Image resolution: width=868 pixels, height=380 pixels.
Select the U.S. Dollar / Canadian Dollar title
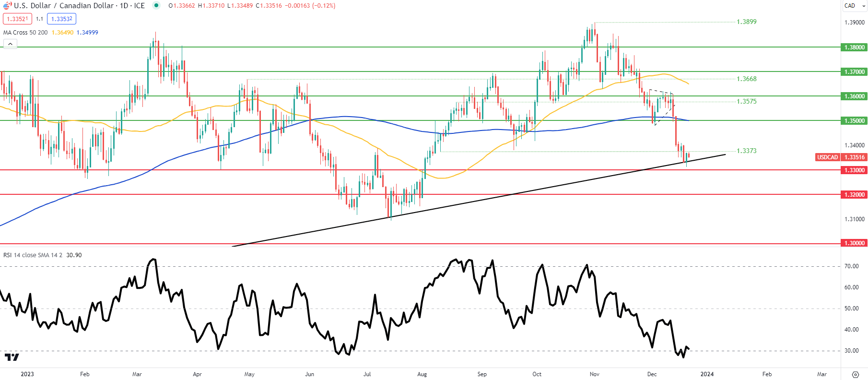point(79,6)
